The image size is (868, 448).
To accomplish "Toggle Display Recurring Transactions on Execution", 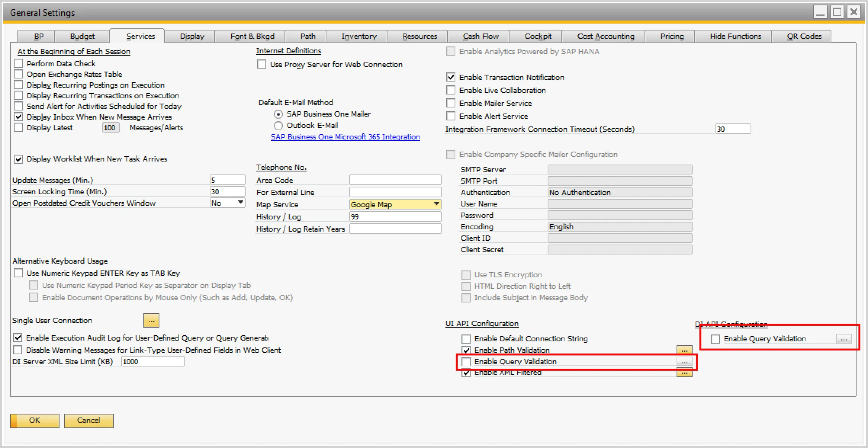I will 18,95.
